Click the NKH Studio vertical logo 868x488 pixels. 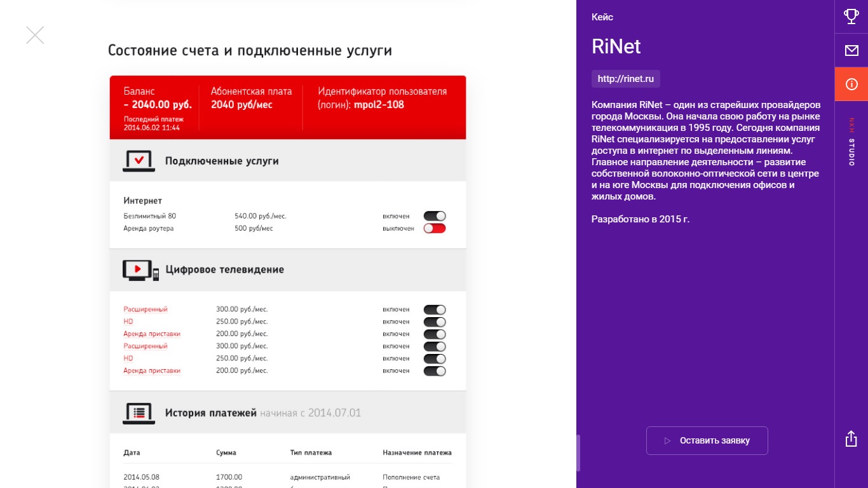pos(851,142)
